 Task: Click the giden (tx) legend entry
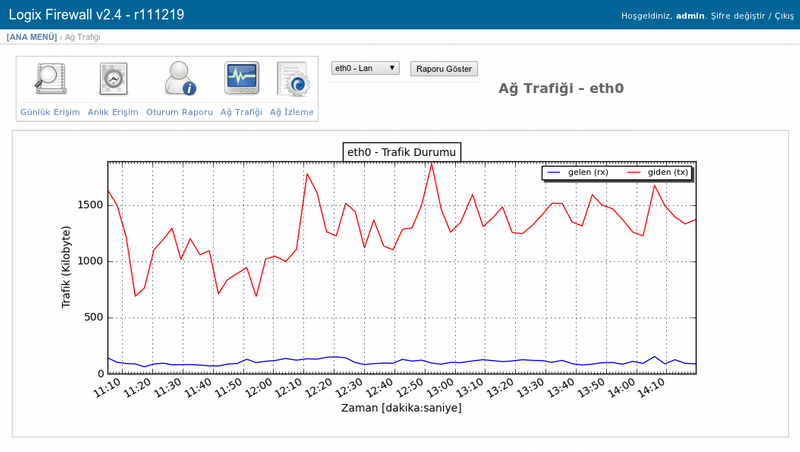tap(658, 172)
